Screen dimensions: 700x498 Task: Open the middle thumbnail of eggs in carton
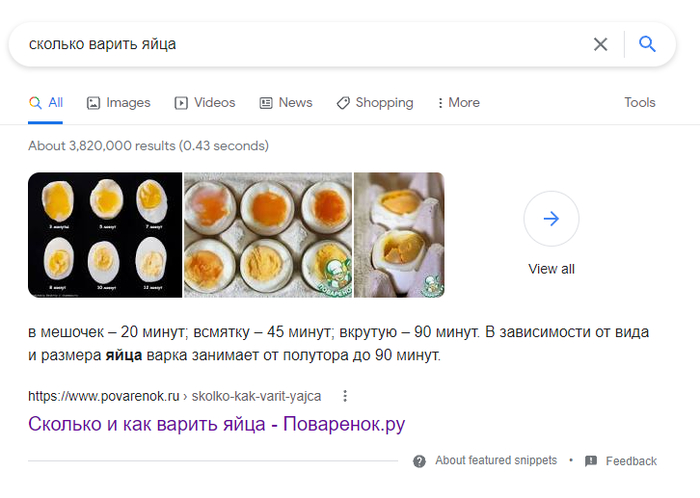tap(267, 235)
